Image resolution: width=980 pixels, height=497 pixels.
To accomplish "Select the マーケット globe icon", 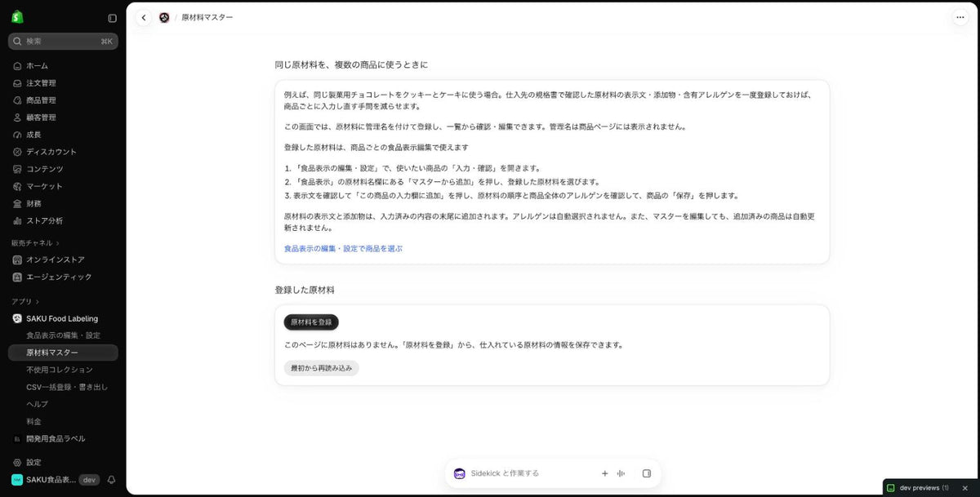I will [x=17, y=186].
